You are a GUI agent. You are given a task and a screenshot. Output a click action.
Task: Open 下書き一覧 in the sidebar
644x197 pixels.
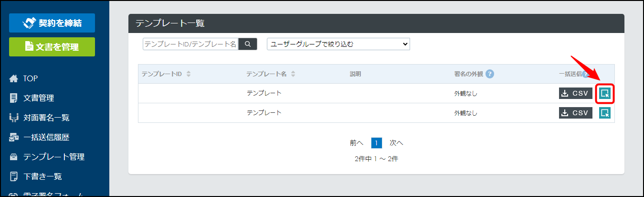tap(36, 176)
